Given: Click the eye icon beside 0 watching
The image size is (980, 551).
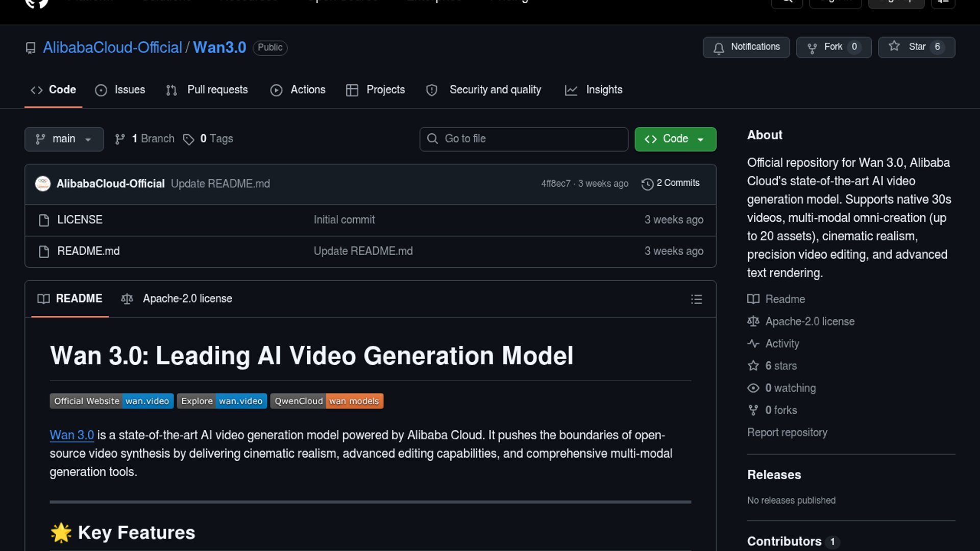Looking at the screenshot, I should coord(753,388).
